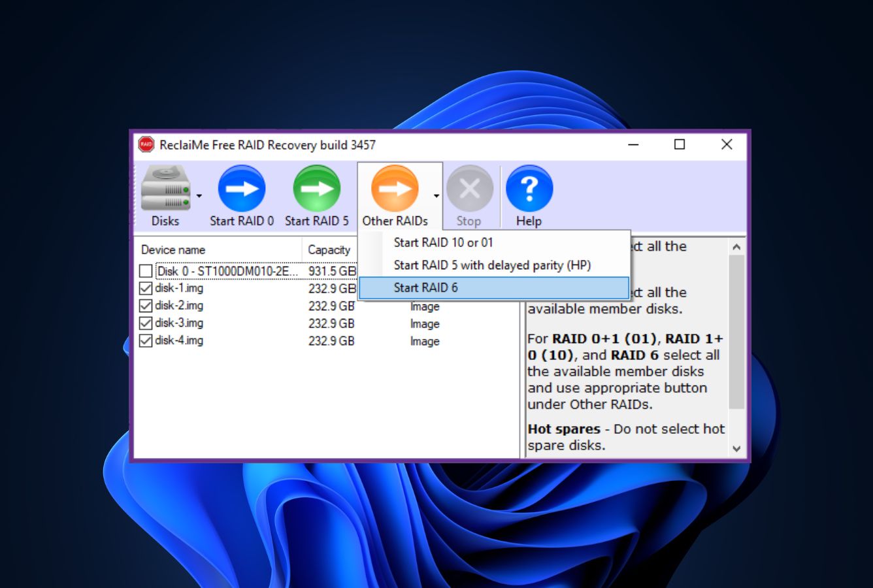Select Start RAID 6 menu entry
The width and height of the screenshot is (873, 588).
[494, 287]
